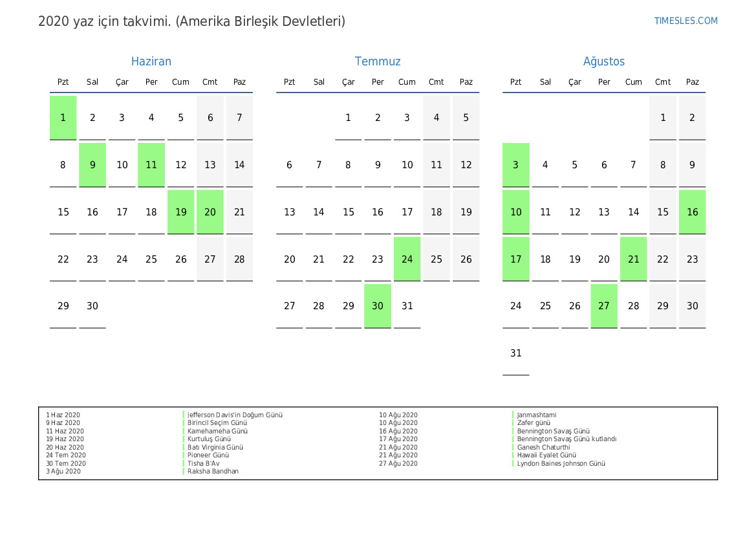
Task: Open the TIMESLES.COM link
Action: 686,21
